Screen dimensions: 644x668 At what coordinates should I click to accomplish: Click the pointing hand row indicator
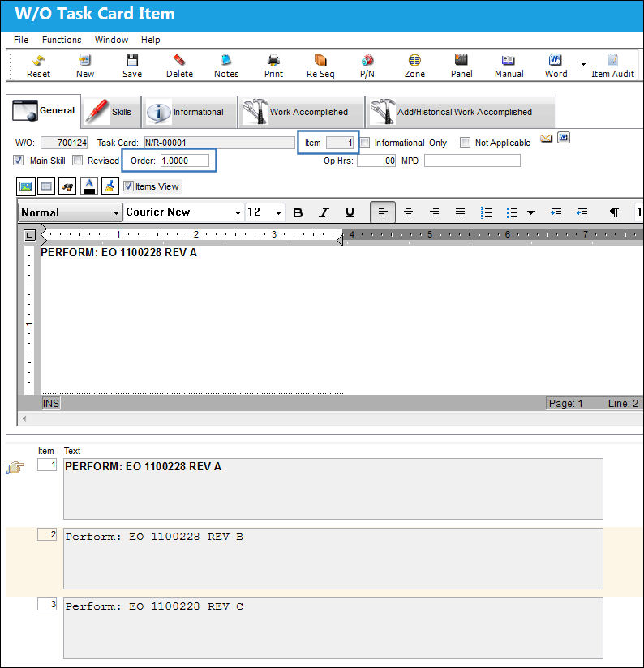click(15, 467)
